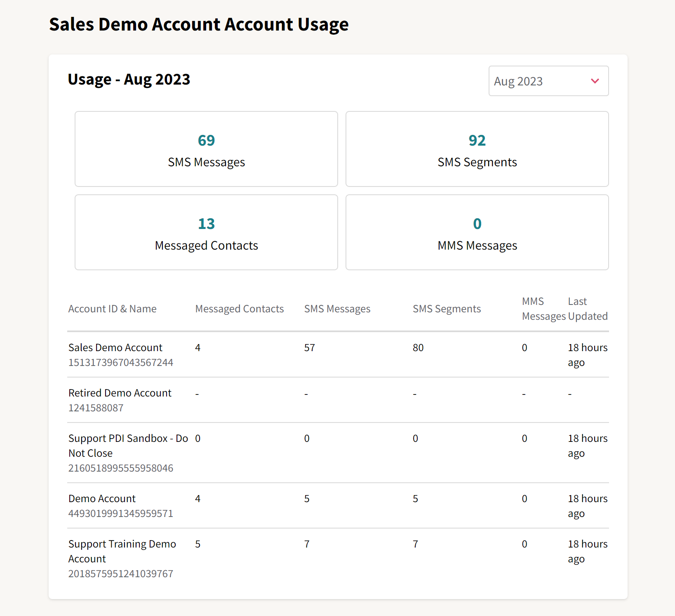The width and height of the screenshot is (675, 616).
Task: Click the Usage - Aug 2023 heading
Action: [129, 79]
